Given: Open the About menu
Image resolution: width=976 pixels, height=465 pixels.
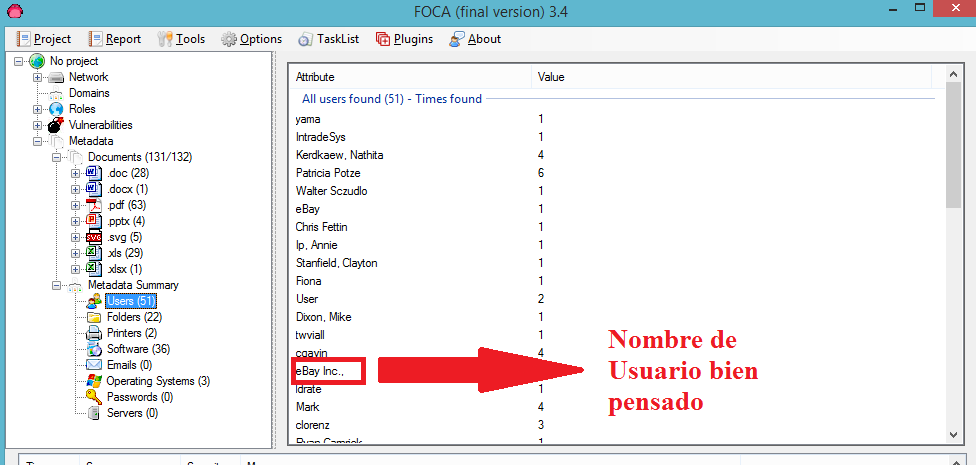Looking at the screenshot, I should pos(475,39).
